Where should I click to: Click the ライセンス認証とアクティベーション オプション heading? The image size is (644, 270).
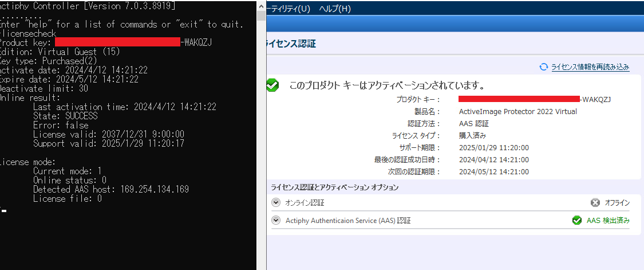click(x=335, y=187)
